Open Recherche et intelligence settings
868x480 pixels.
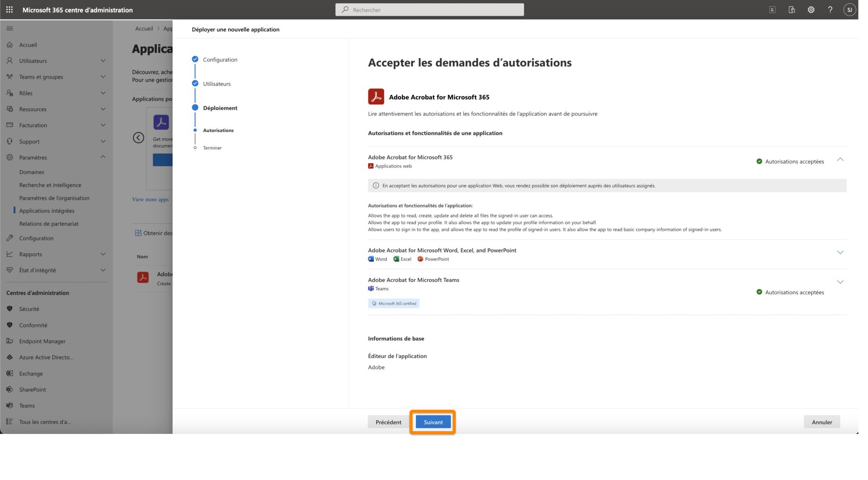[x=50, y=185]
